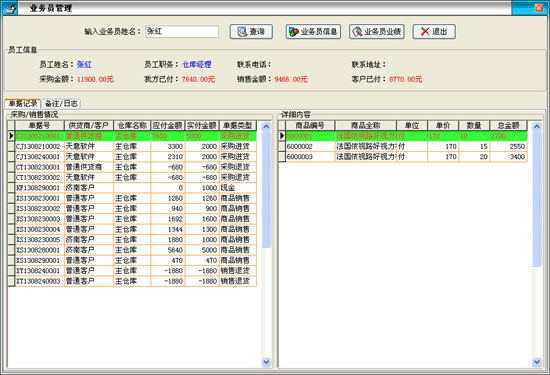Open 业务员业绩 performance button

377,32
